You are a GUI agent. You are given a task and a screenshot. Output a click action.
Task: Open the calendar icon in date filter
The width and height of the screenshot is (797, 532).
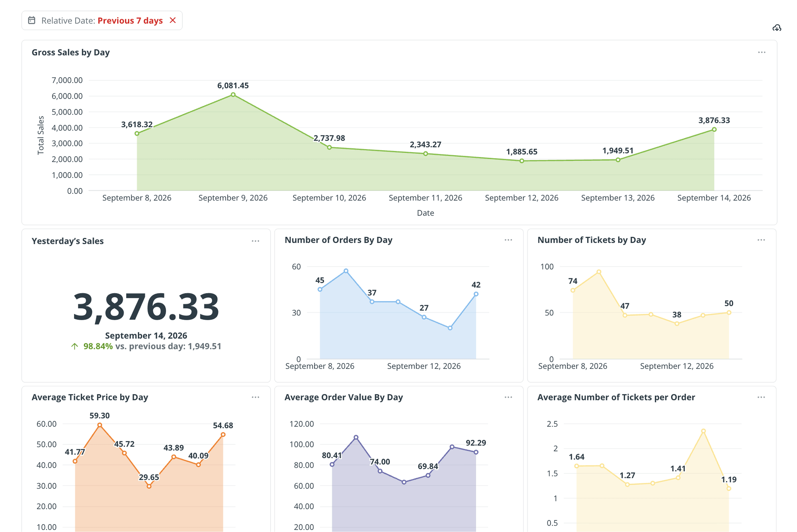32,20
